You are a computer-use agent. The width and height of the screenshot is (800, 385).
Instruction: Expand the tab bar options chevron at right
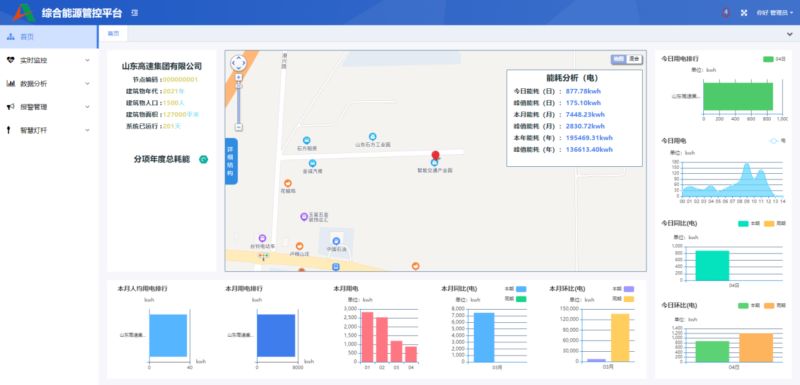coord(790,34)
